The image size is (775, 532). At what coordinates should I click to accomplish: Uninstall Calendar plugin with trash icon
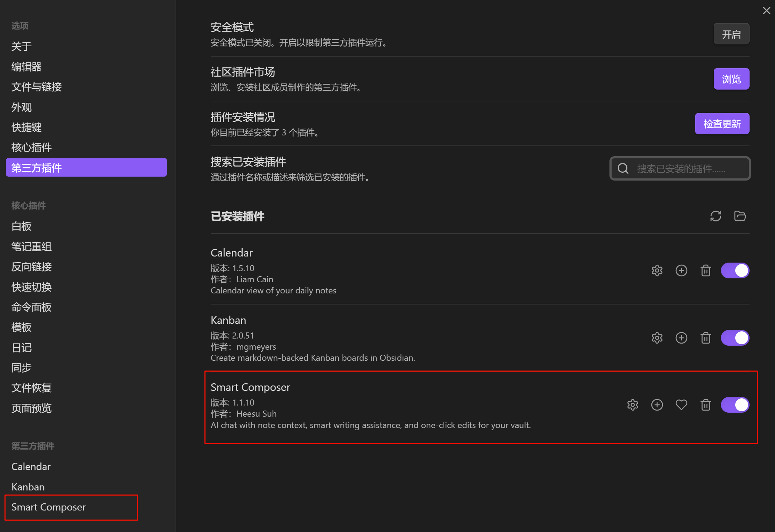705,270
